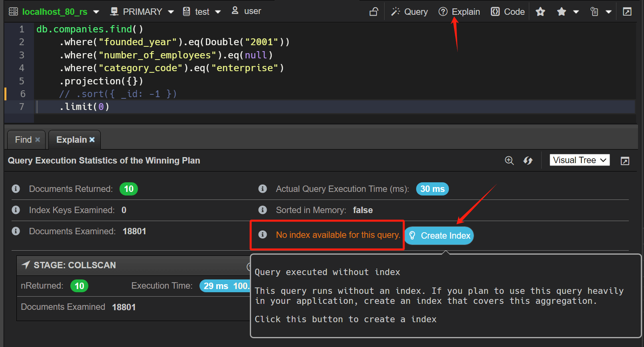This screenshot has height=347, width=644.
Task: Click the user person icon
Action: pyautogui.click(x=235, y=10)
